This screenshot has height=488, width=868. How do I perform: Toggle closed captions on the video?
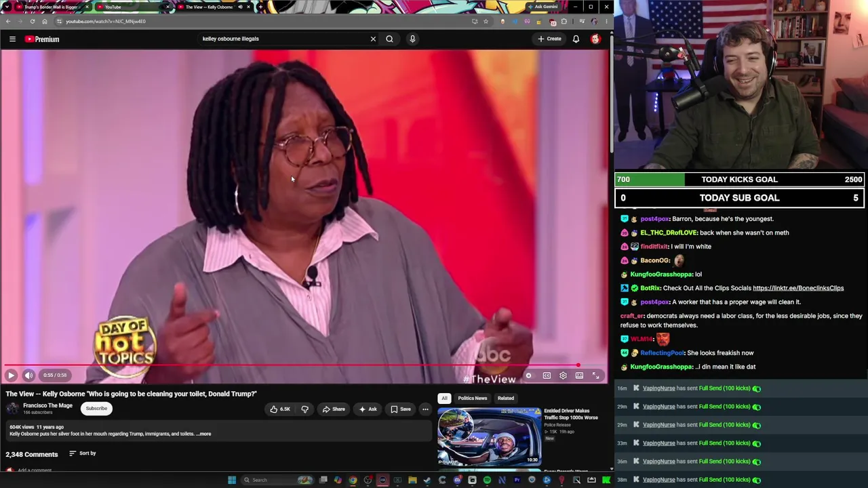click(547, 375)
